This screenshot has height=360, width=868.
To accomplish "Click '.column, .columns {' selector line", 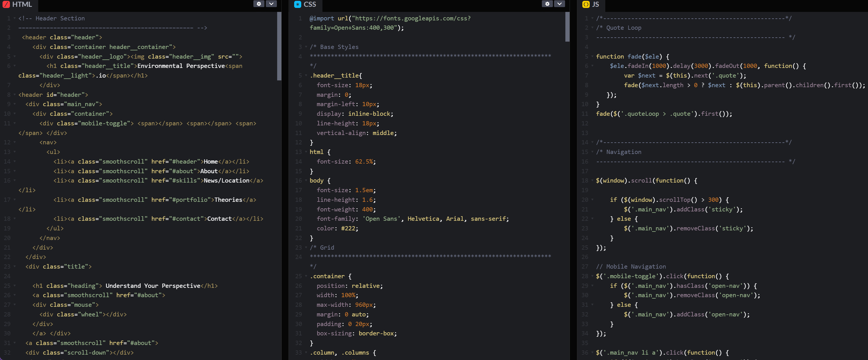I will pyautogui.click(x=343, y=353).
